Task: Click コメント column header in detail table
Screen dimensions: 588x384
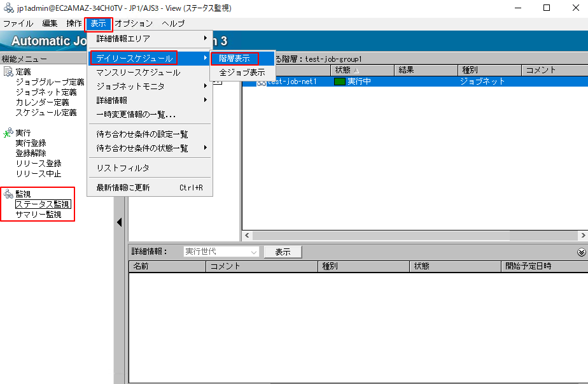Action: coord(262,266)
